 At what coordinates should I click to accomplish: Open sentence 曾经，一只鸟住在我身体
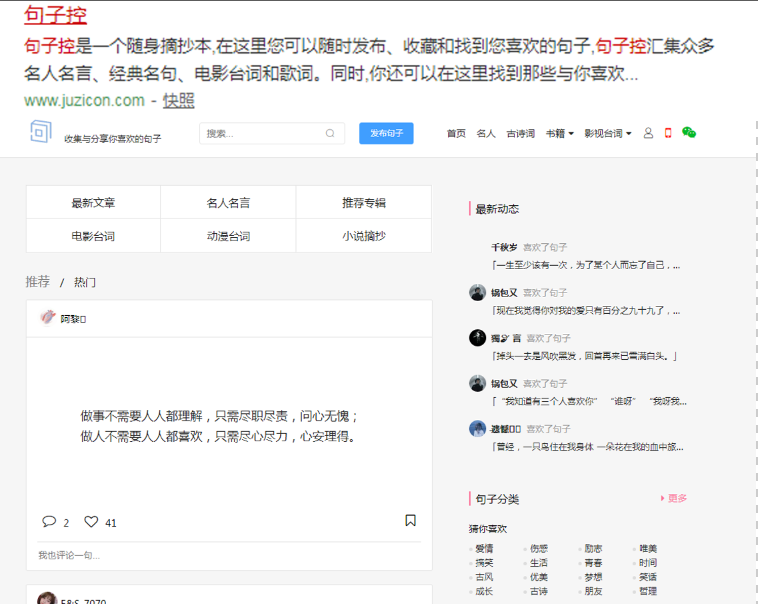[587, 447]
